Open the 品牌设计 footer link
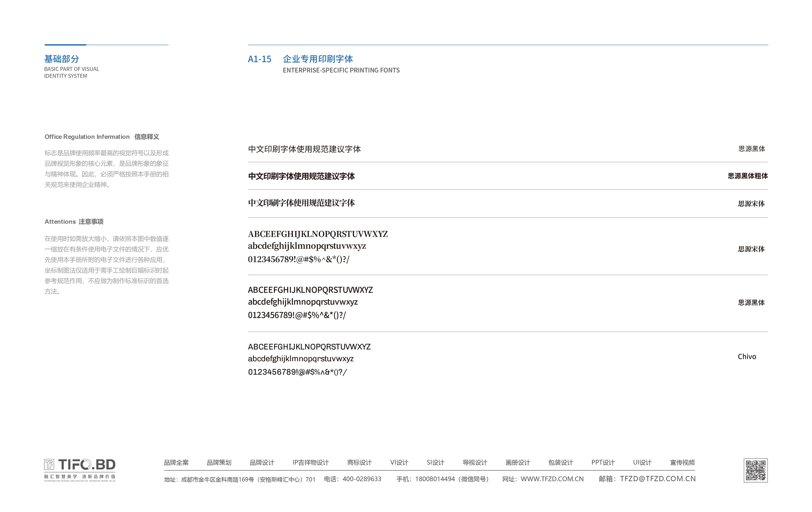Viewport: 812px width, 512px height. pyautogui.click(x=262, y=462)
